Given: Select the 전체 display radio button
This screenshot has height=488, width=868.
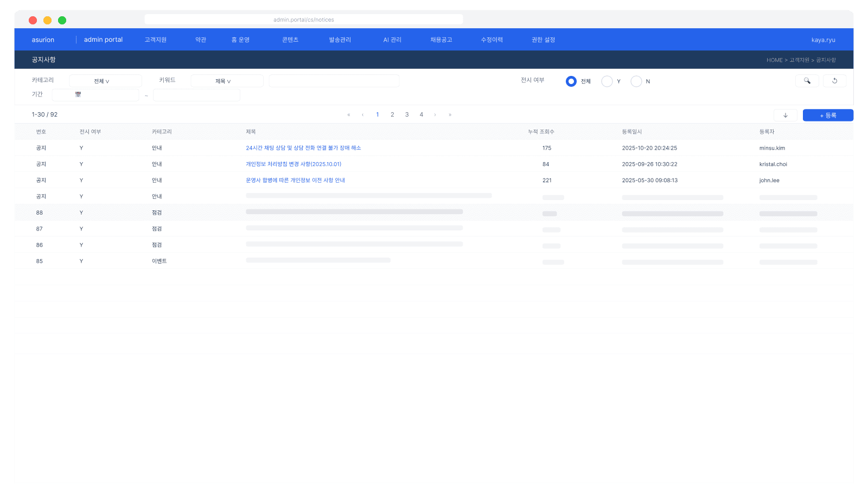Looking at the screenshot, I should (571, 81).
